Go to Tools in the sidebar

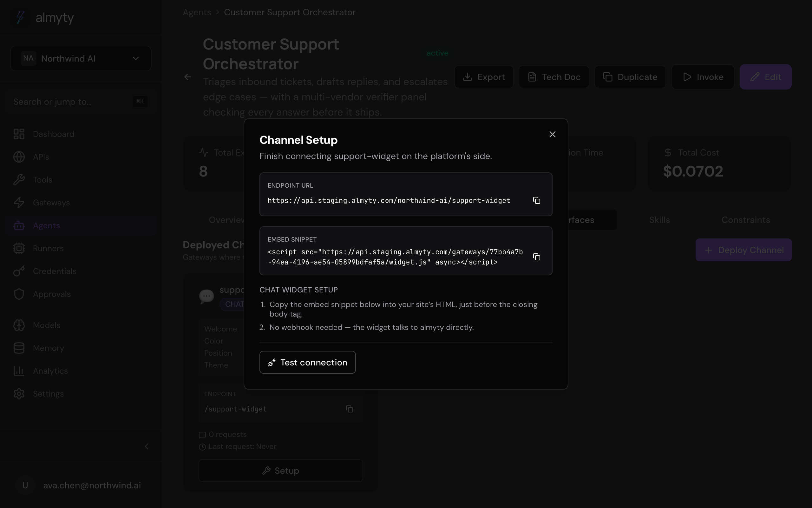point(81,180)
